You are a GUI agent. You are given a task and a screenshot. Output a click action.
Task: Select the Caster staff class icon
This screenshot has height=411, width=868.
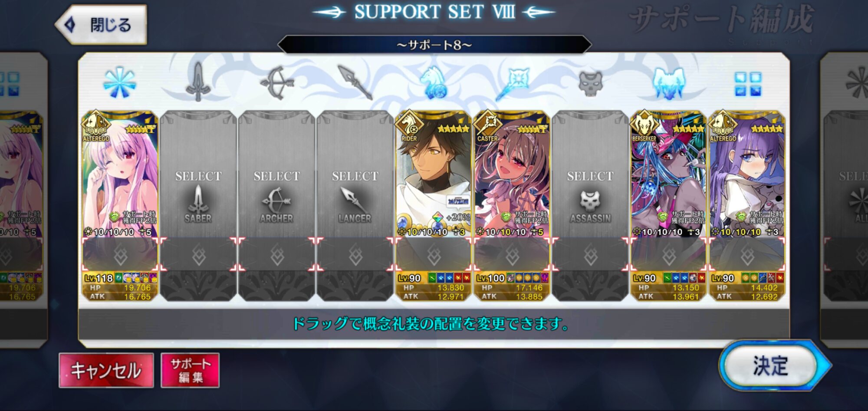point(512,82)
